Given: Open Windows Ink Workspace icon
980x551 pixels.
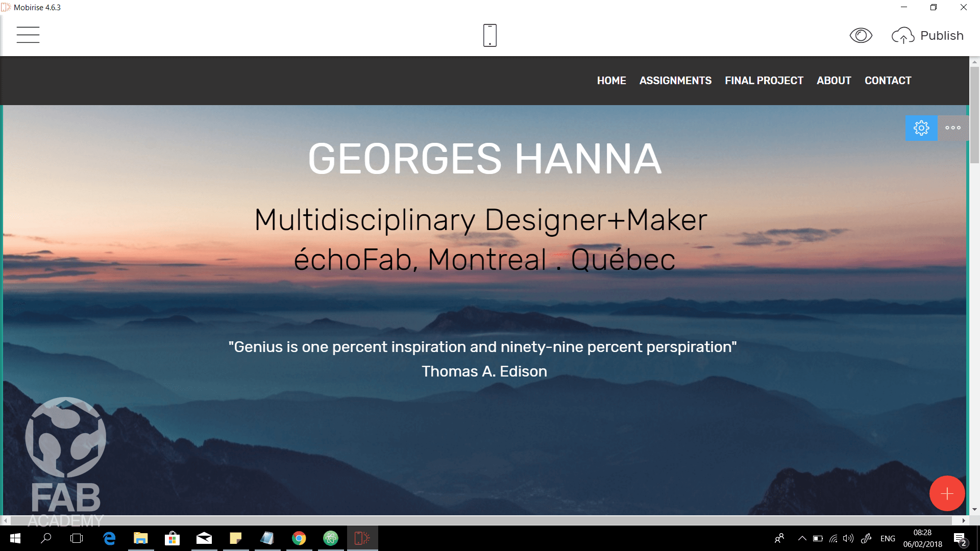Looking at the screenshot, I should (866, 538).
